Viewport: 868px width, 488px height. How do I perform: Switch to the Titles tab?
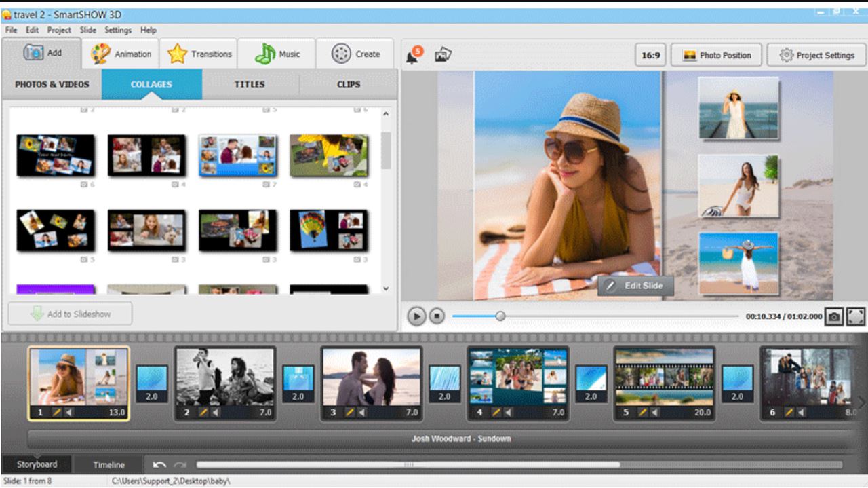tap(250, 84)
